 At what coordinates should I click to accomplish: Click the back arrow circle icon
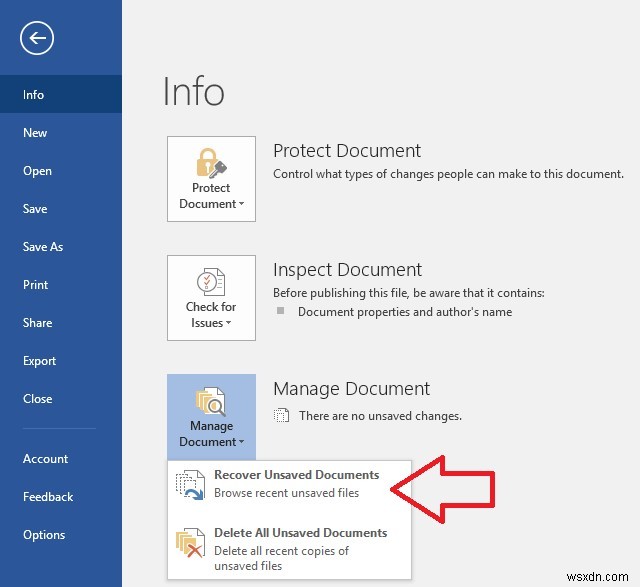[37, 38]
